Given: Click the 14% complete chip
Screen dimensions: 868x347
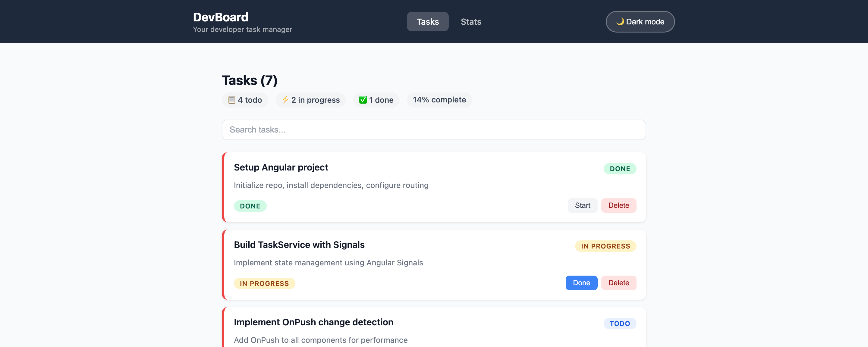Looking at the screenshot, I should (x=439, y=100).
